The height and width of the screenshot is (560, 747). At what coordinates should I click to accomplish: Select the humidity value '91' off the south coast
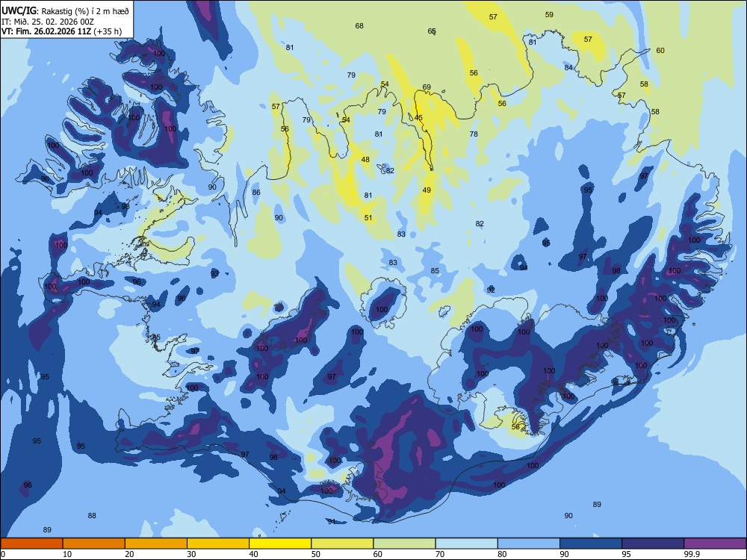(x=332, y=522)
